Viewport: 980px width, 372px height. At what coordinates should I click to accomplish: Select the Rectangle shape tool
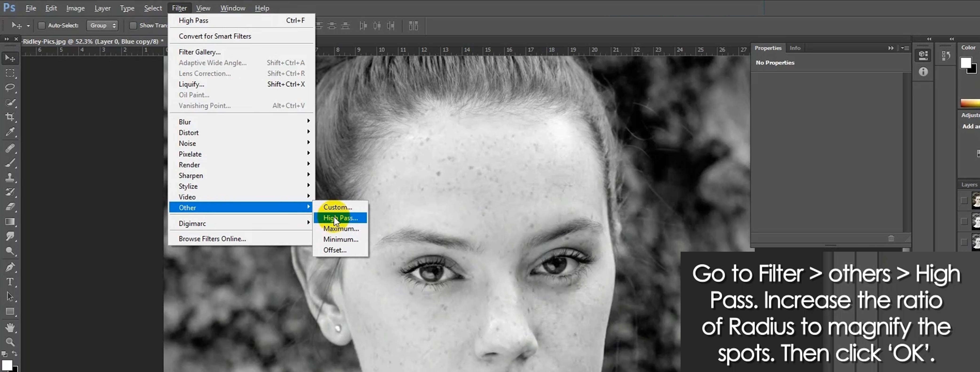click(10, 312)
